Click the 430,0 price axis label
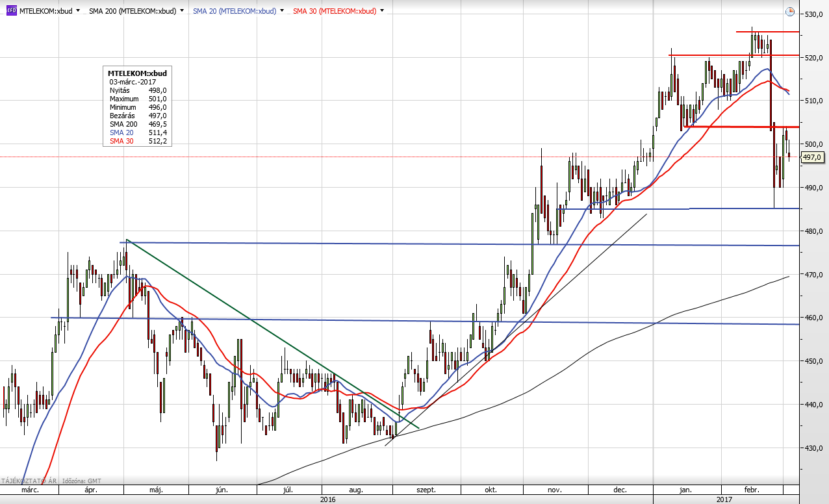Viewport: 829px width, 504px height. tap(814, 448)
